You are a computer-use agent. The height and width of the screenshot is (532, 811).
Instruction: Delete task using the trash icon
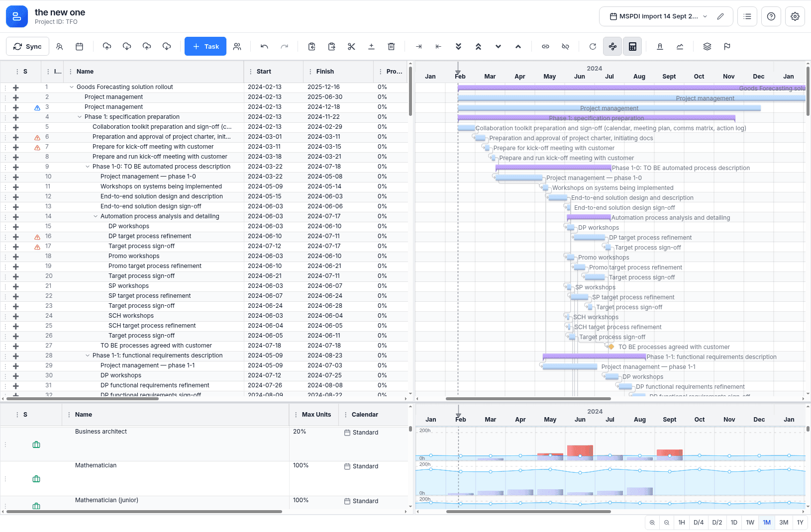(391, 46)
